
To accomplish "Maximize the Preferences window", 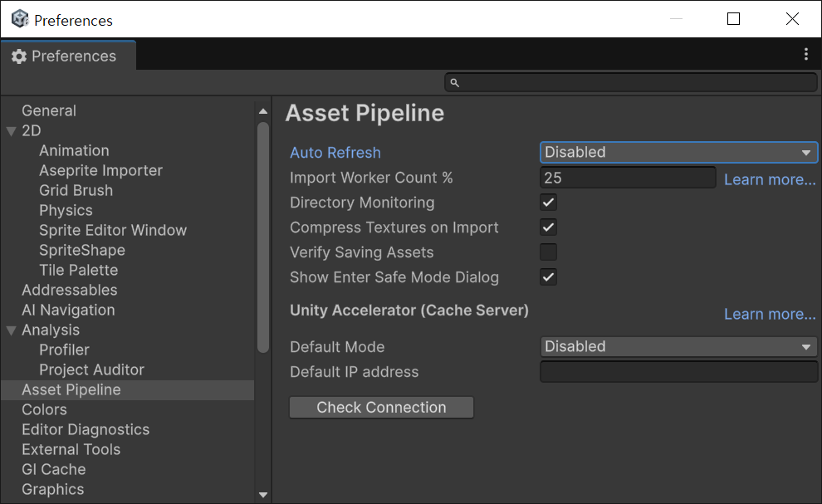I will (x=733, y=19).
